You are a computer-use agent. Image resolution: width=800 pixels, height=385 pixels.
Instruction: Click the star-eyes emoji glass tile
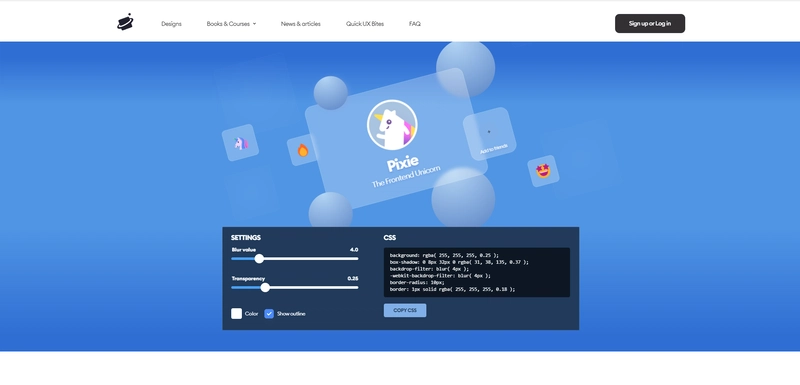pos(543,171)
